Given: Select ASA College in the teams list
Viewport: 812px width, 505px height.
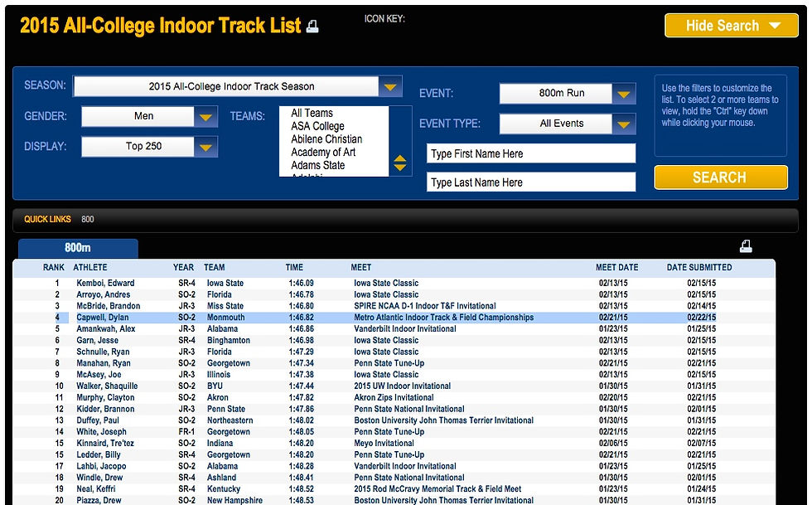Looking at the screenshot, I should coord(317,126).
